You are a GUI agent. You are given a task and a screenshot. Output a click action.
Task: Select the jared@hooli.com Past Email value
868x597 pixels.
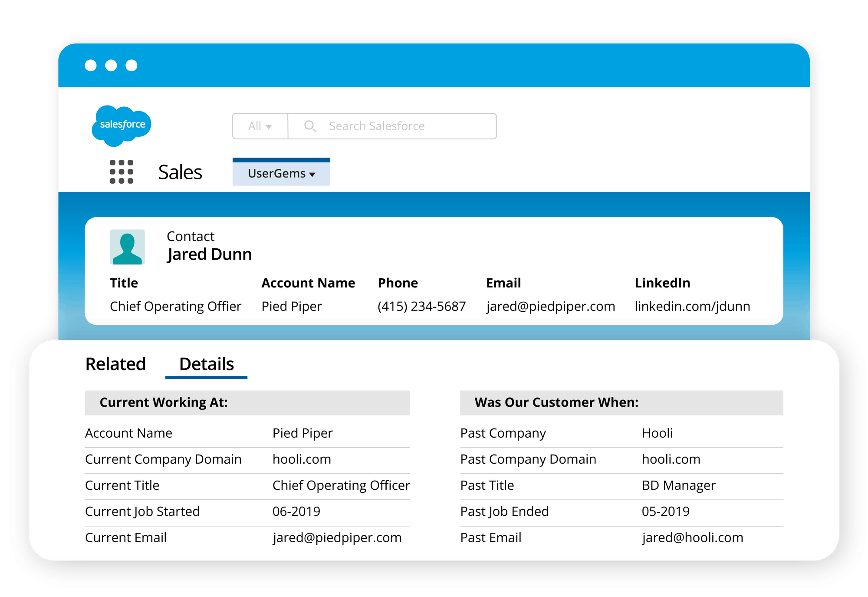pyautogui.click(x=692, y=538)
